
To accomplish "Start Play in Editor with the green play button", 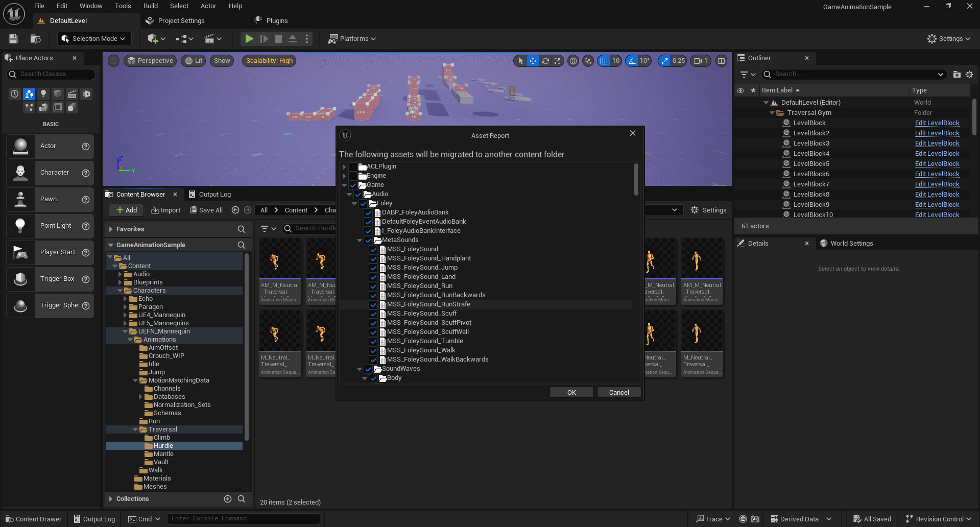I will (x=249, y=39).
